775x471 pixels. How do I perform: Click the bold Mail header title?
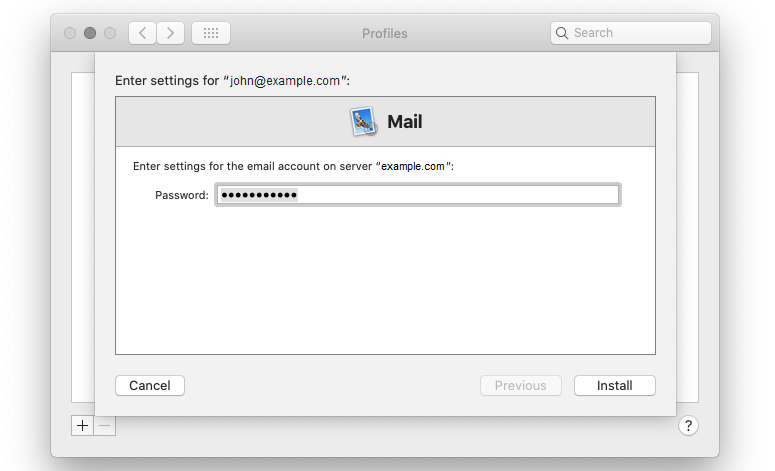(x=405, y=122)
